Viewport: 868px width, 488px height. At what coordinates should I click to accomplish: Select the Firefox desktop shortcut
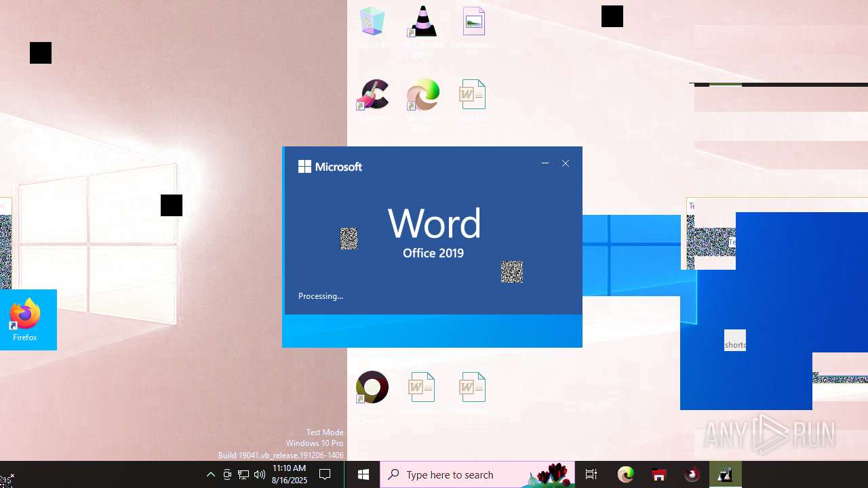pos(25,320)
